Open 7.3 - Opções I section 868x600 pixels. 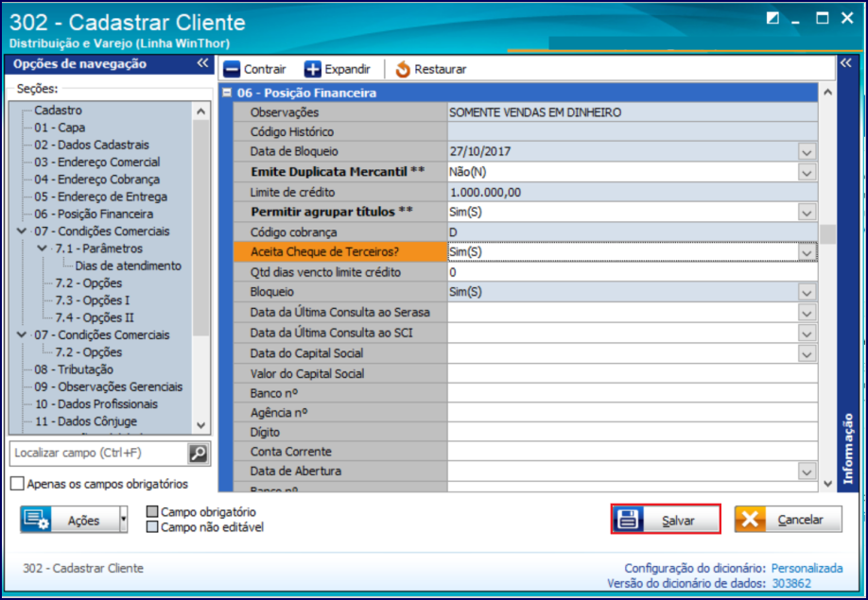point(93,300)
